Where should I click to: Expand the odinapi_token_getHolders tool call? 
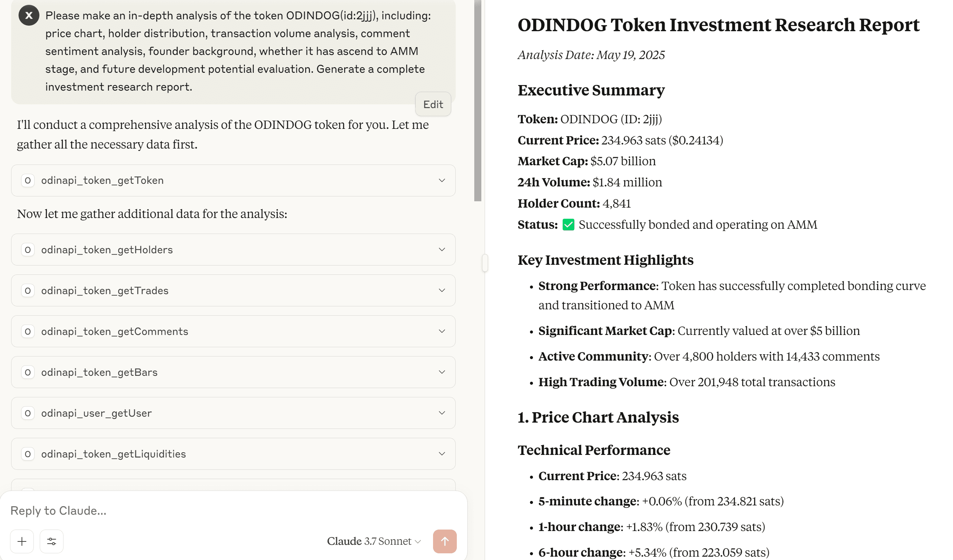[233, 250]
